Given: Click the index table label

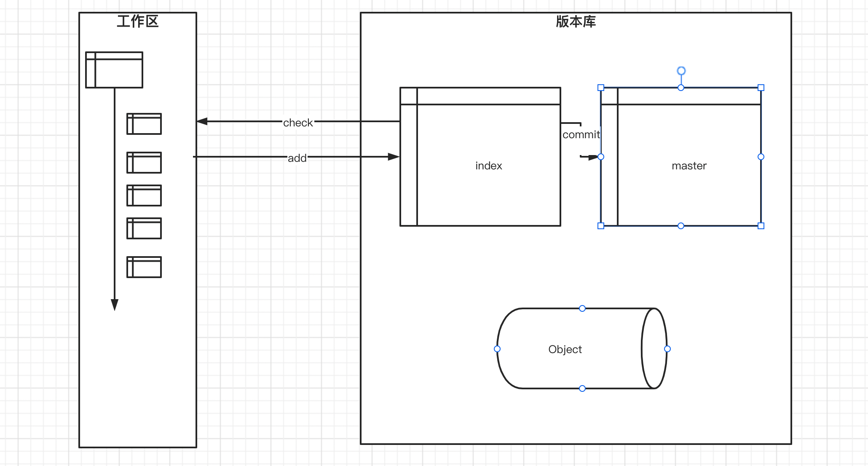Looking at the screenshot, I should (x=489, y=166).
